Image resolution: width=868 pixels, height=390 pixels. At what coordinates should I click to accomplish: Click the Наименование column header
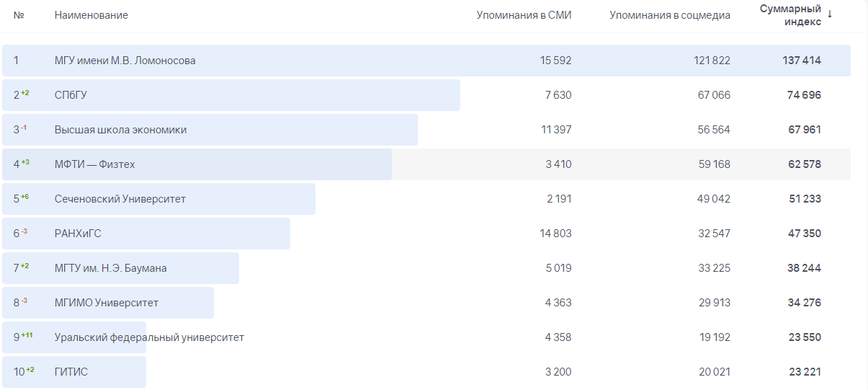91,15
